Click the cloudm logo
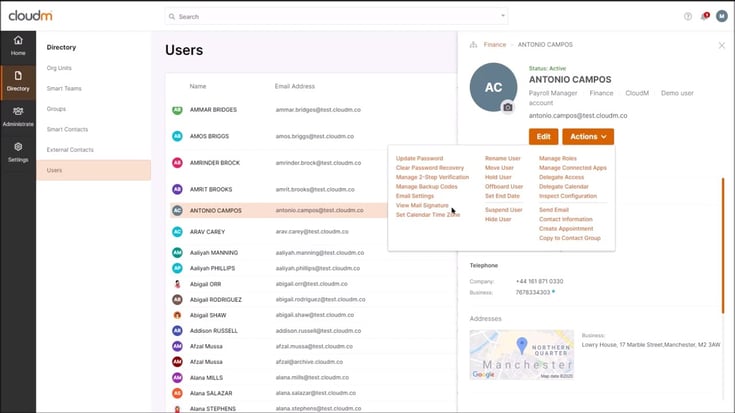Image resolution: width=735 pixels, height=413 pixels. pos(30,16)
